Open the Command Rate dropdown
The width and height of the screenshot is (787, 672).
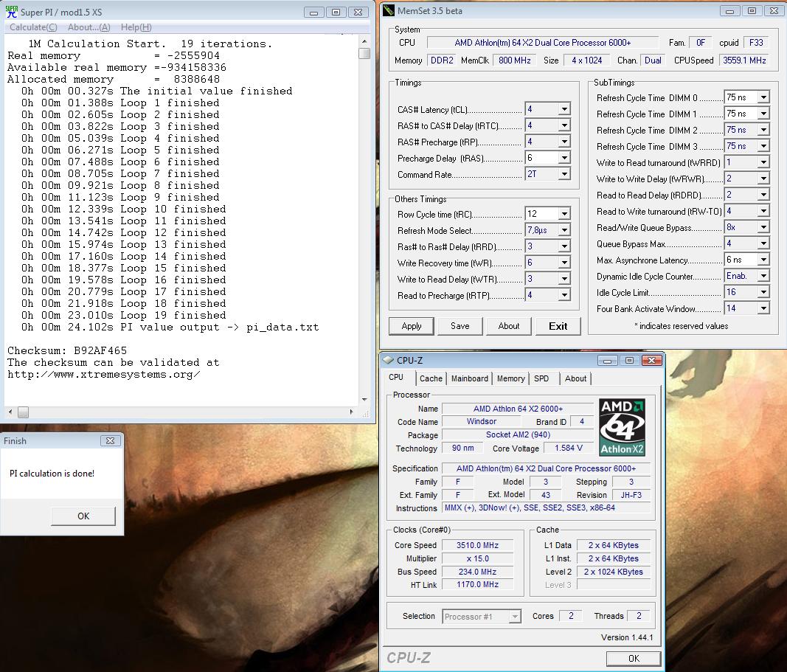(x=564, y=174)
